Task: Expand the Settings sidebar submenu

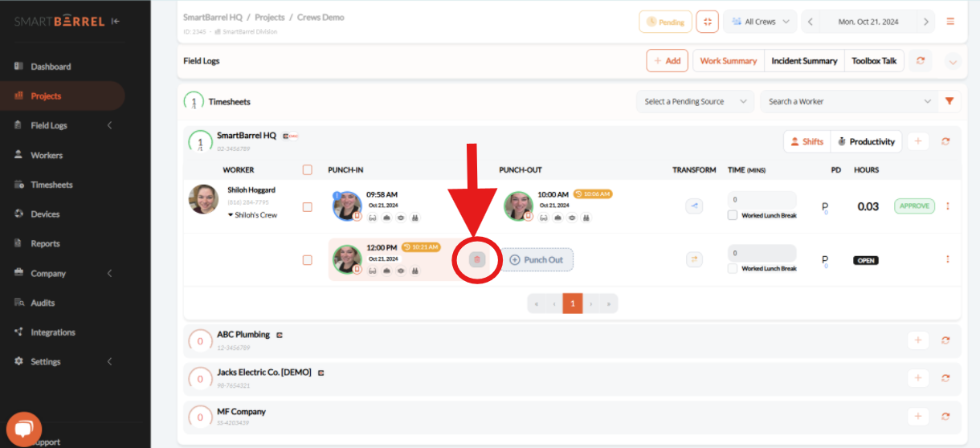Action: [x=109, y=361]
